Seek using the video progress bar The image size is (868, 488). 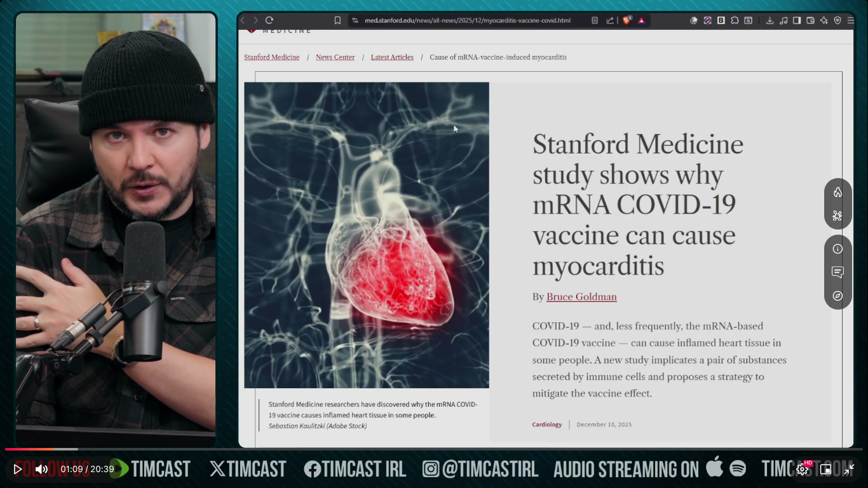tap(434, 449)
